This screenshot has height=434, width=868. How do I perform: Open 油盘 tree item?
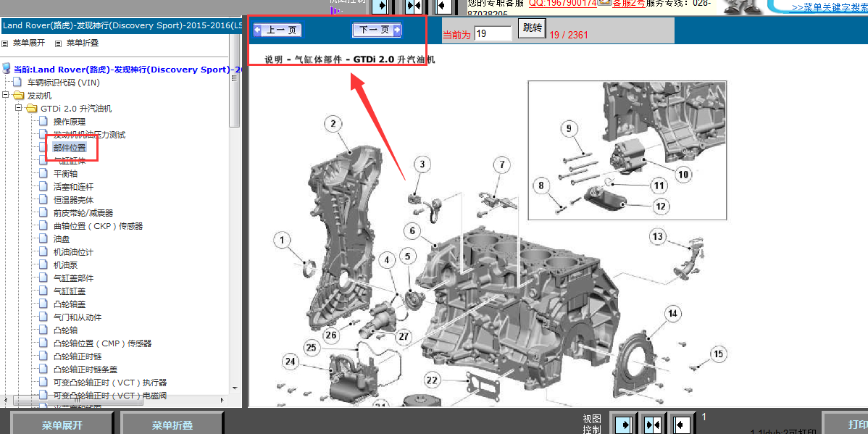[62, 239]
